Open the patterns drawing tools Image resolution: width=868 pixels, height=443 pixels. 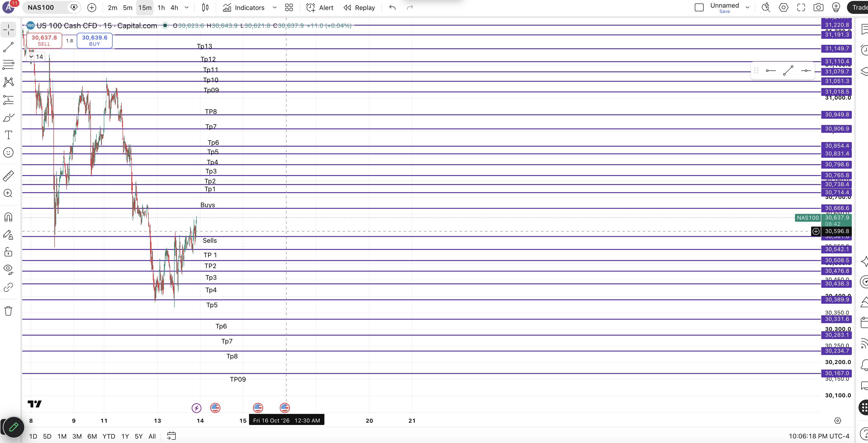click(x=8, y=82)
